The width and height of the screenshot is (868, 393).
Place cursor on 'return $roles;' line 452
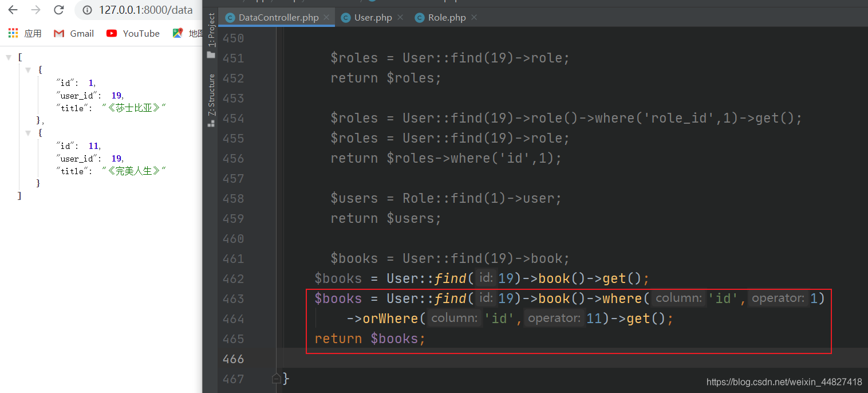click(x=386, y=78)
